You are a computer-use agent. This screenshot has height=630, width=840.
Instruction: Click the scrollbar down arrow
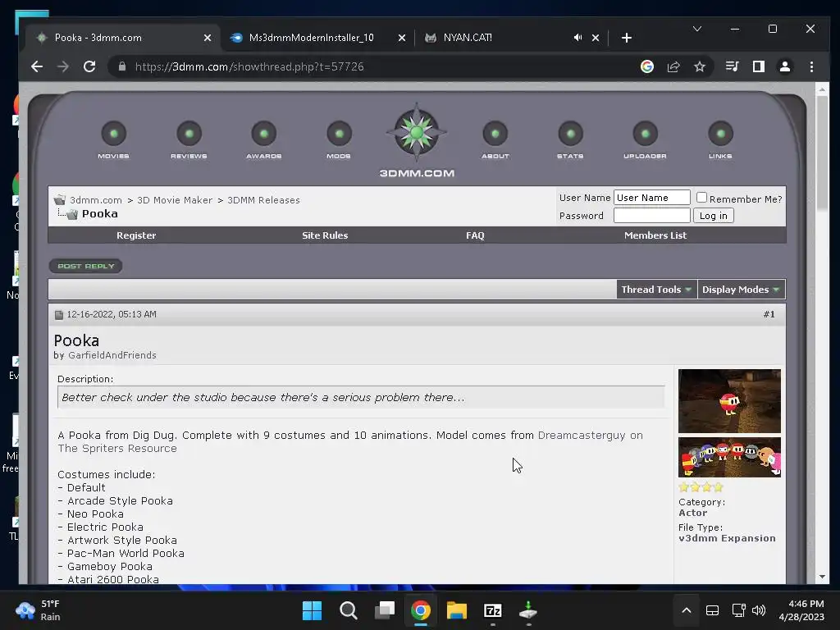[x=822, y=577]
